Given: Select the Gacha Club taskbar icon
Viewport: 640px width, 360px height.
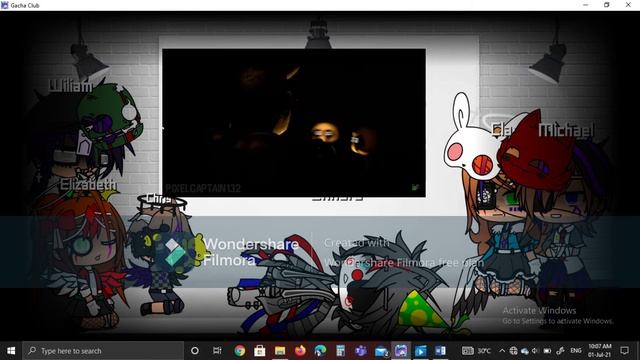Looking at the screenshot, I should (x=401, y=351).
